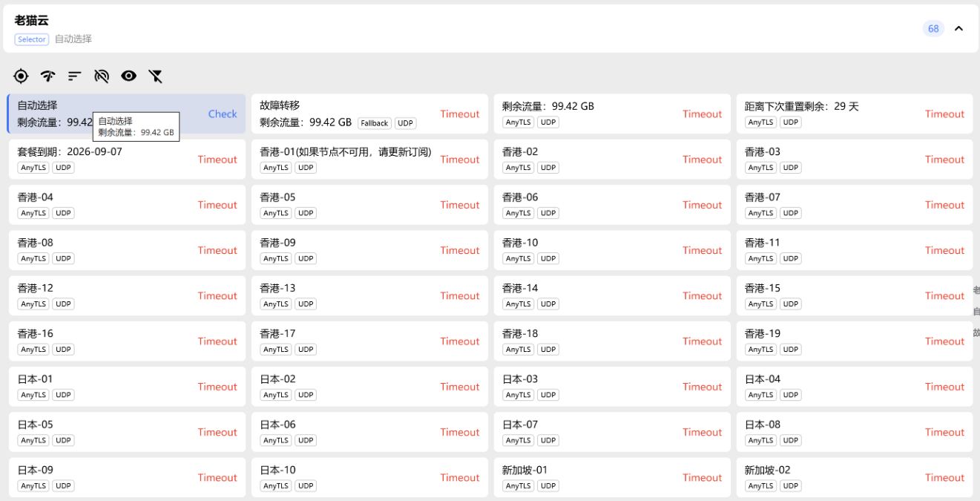Use the 香港-18 node
This screenshot has height=501, width=980.
pos(612,341)
